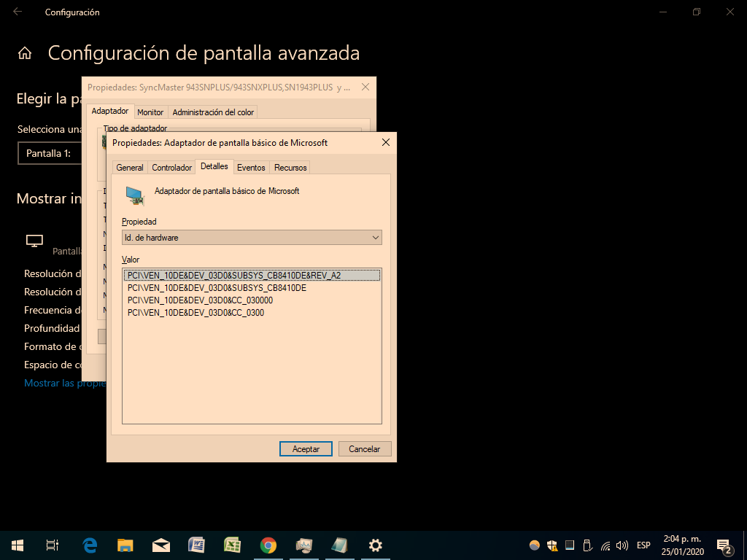
Task: Close the SyncMaster properties dialog
Action: [365, 87]
